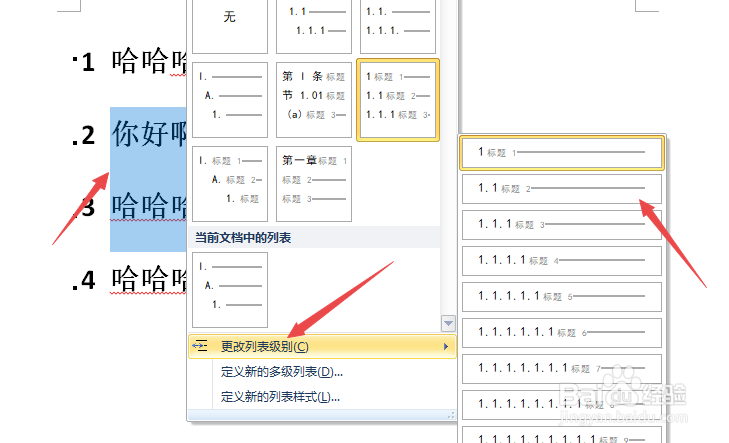Viewport: 729px width, 443px height.
Task: Select the '无' (none) list thumbnail
Action: tap(230, 26)
